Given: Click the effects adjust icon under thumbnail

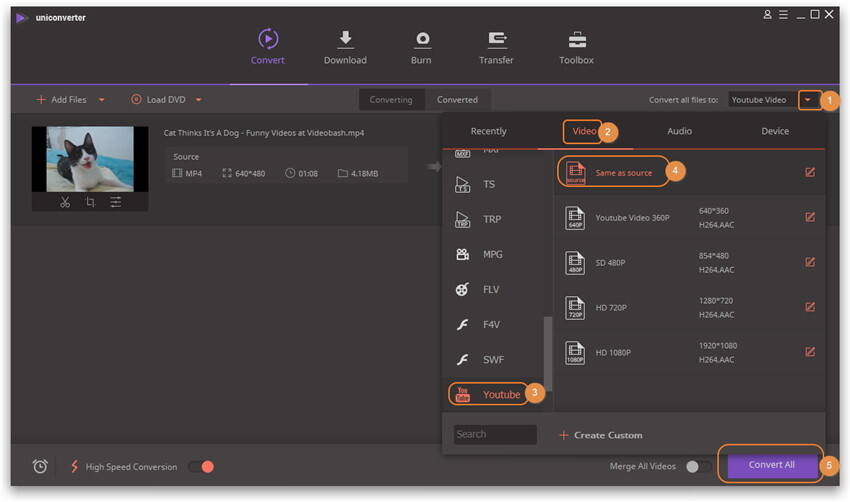Looking at the screenshot, I should (x=115, y=202).
